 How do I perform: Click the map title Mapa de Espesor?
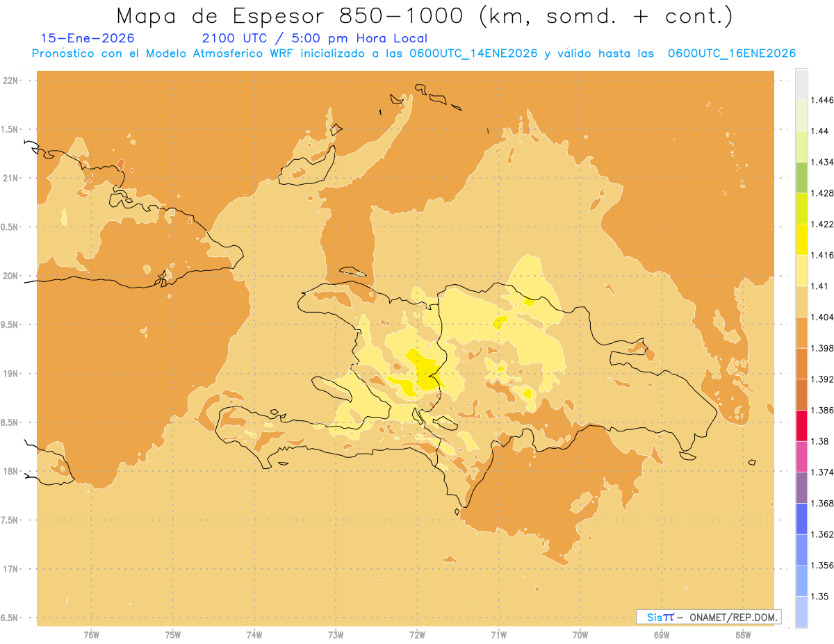pyautogui.click(x=222, y=15)
